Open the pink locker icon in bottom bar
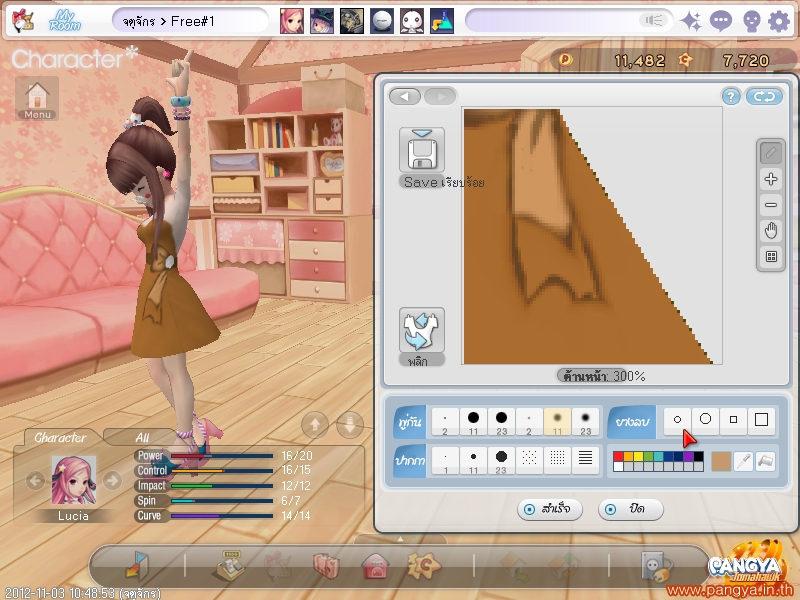 (x=326, y=566)
